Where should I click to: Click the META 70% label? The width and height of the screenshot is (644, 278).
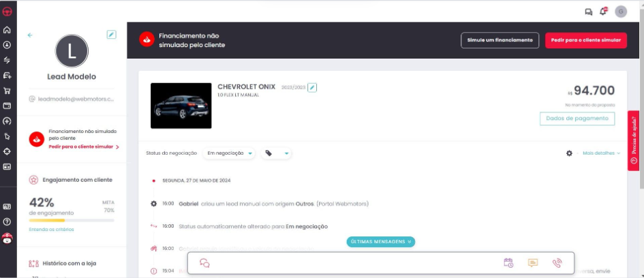[108, 206]
